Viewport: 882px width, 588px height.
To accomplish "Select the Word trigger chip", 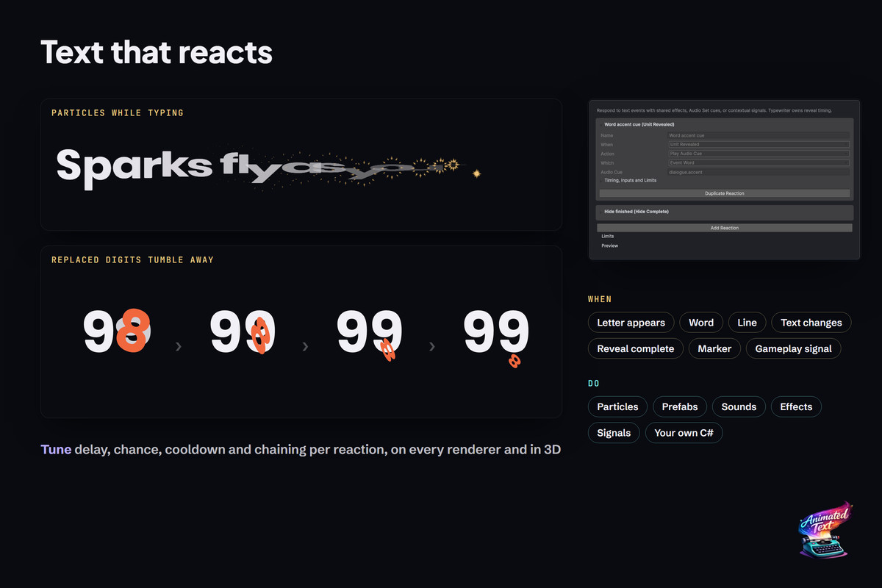I will (701, 323).
